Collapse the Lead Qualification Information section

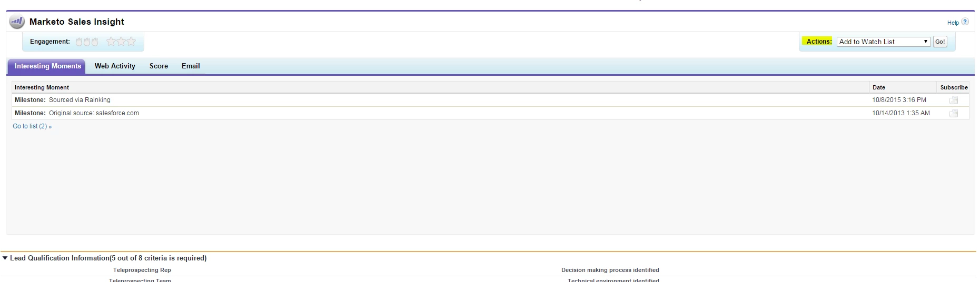pyautogui.click(x=5, y=258)
